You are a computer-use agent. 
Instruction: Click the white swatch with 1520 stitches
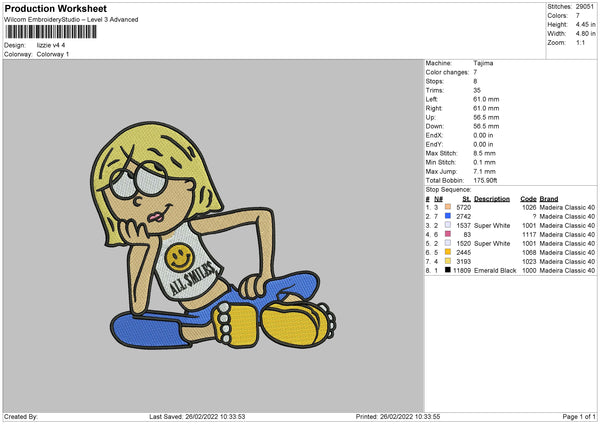pos(448,243)
